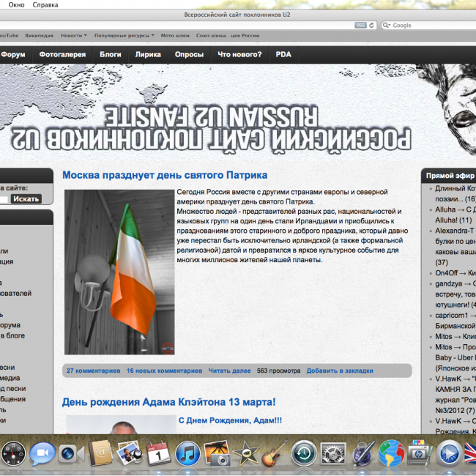476x476 pixels.
Task: Click the RSS badge in address bar
Action: click(360, 25)
